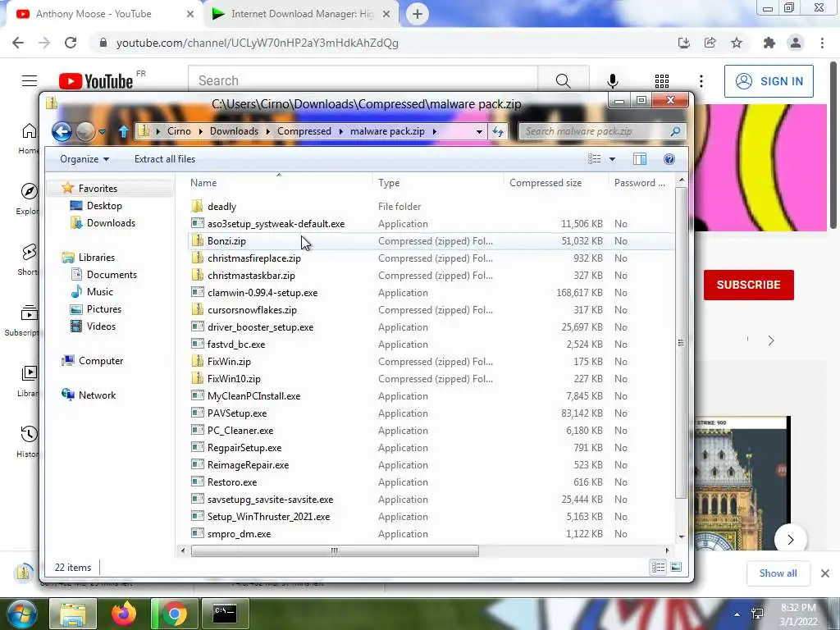Switch to details view icon in status bar

click(658, 567)
